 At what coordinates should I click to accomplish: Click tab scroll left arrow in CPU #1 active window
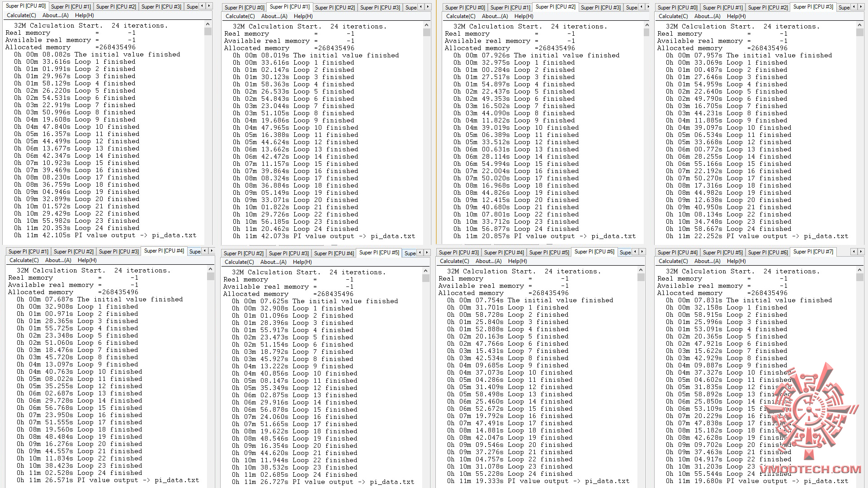[421, 7]
